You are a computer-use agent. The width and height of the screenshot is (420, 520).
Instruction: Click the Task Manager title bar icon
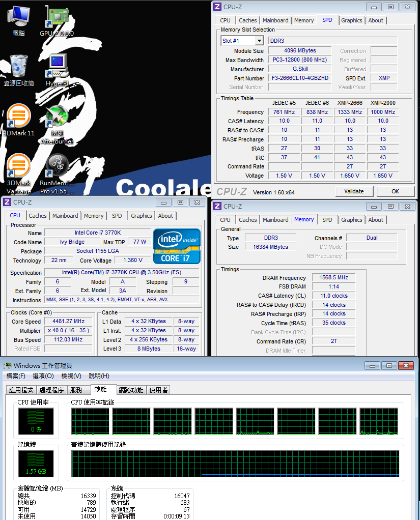pos(7,365)
